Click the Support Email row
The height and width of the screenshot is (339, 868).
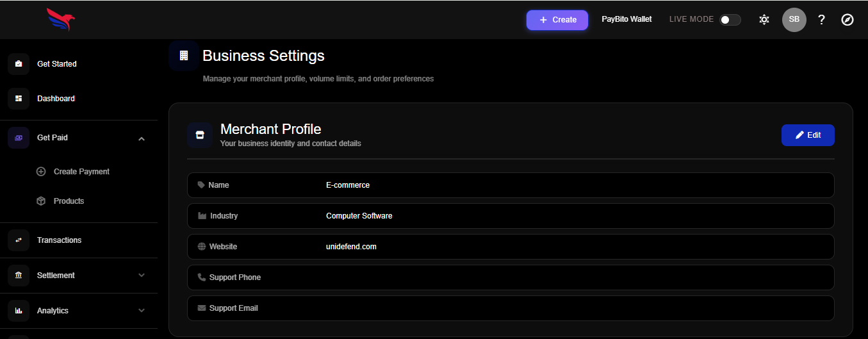click(x=511, y=308)
